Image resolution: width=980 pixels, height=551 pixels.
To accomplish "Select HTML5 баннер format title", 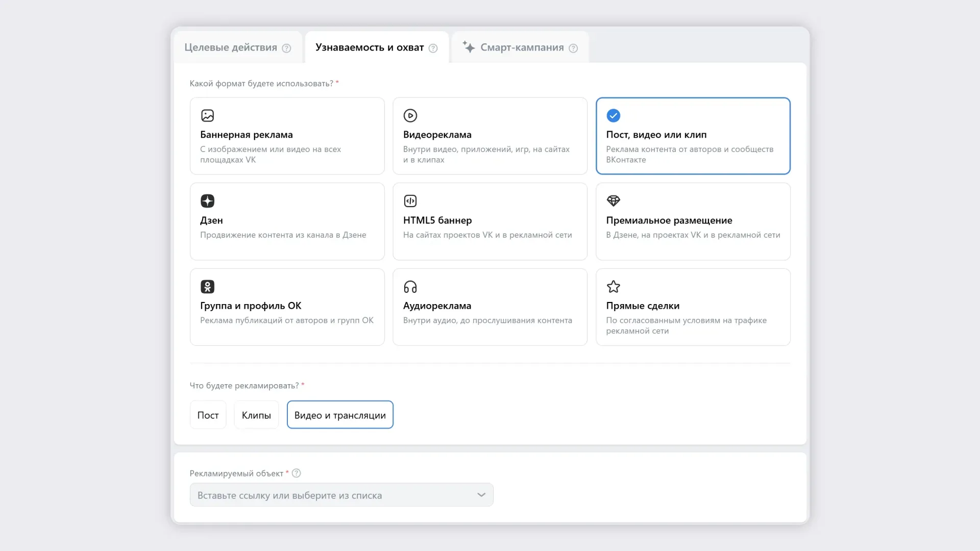I will click(437, 220).
